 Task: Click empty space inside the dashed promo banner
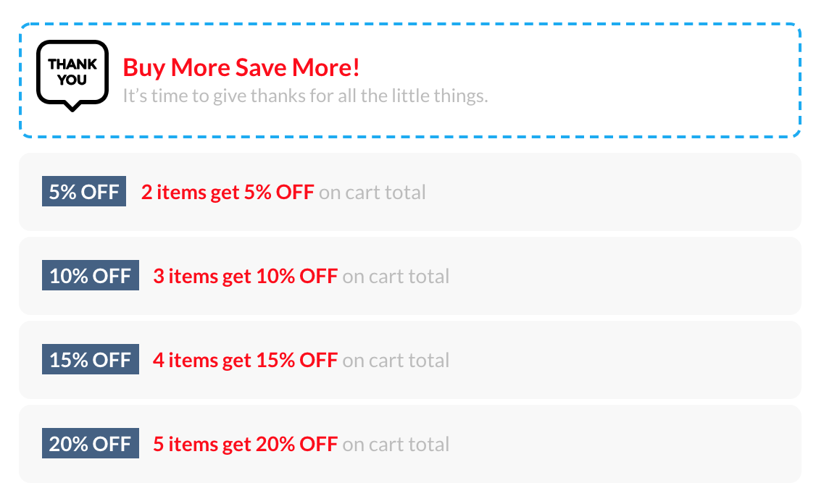[x=638, y=80]
